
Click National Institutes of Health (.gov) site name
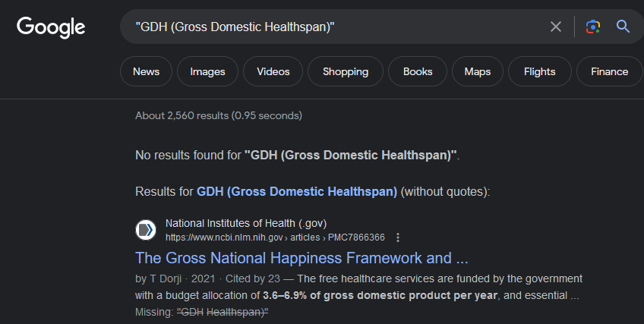click(246, 223)
